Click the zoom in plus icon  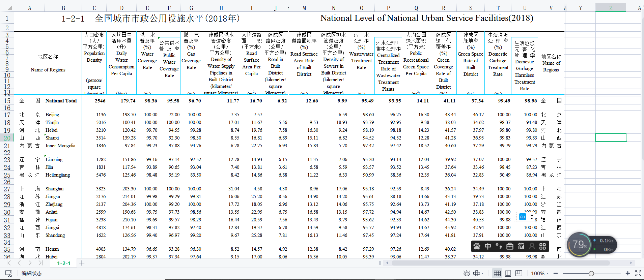627,273
